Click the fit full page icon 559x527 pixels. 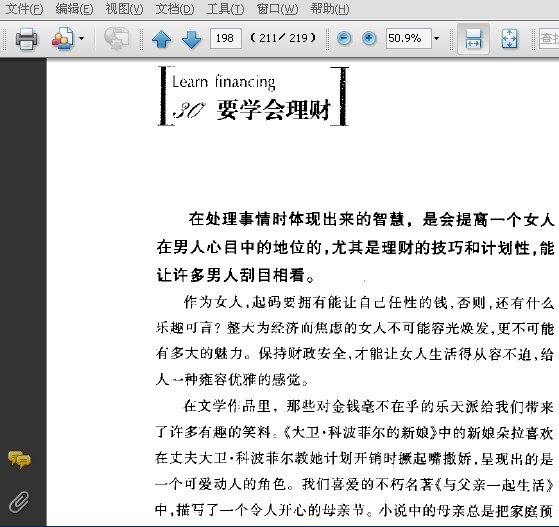pyautogui.click(x=509, y=39)
